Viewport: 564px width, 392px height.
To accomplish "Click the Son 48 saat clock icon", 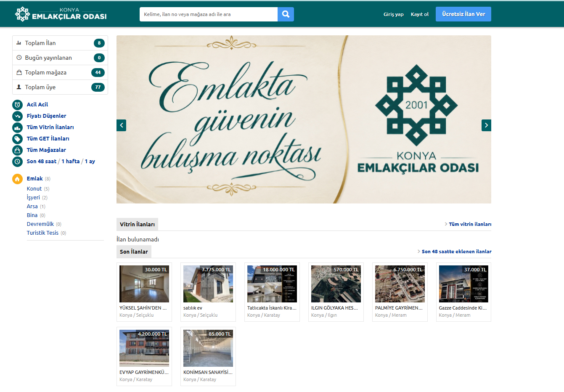I will [17, 162].
